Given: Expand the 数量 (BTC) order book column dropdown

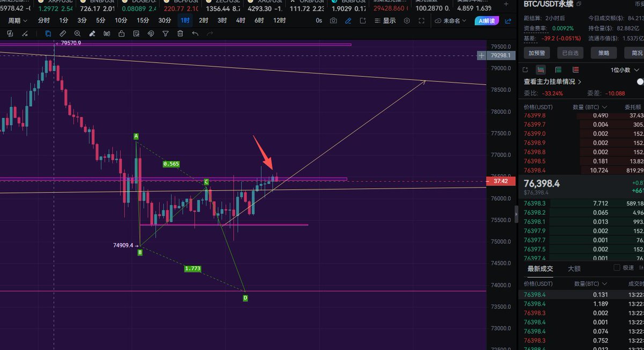Looking at the screenshot, I should click(589, 107).
